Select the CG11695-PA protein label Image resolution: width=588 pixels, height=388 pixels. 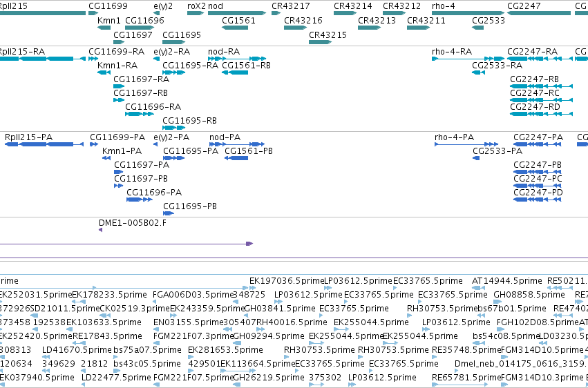[191, 151]
